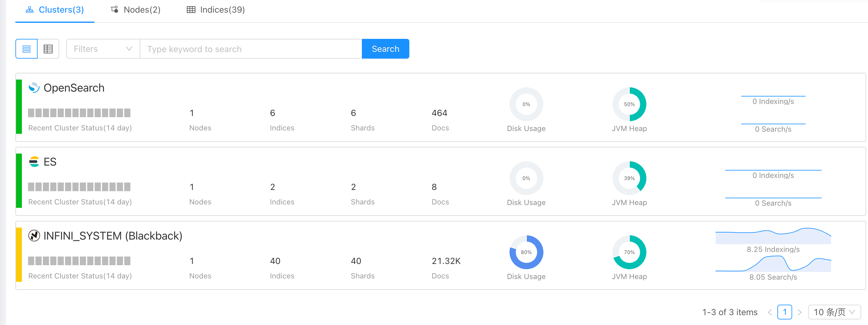Click ES JVM Heap 39% ring

coord(629,178)
